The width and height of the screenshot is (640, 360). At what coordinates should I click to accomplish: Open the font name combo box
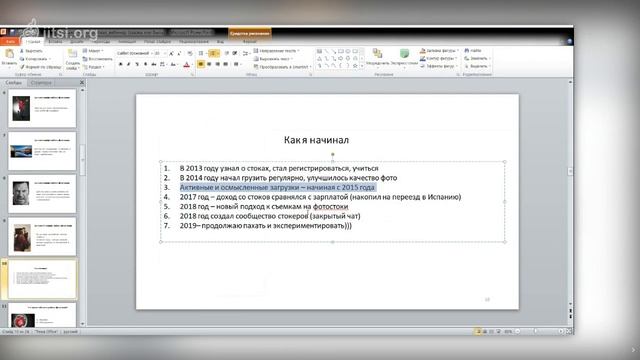pos(134,53)
